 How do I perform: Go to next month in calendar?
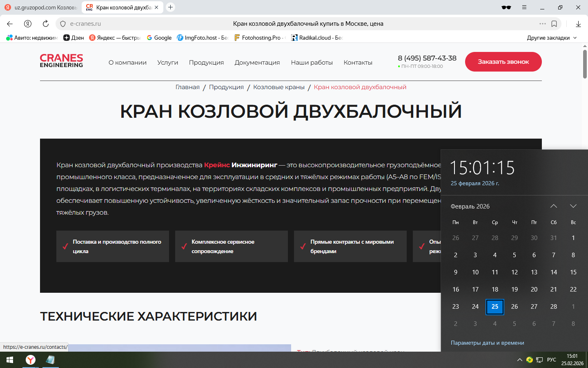coord(573,206)
